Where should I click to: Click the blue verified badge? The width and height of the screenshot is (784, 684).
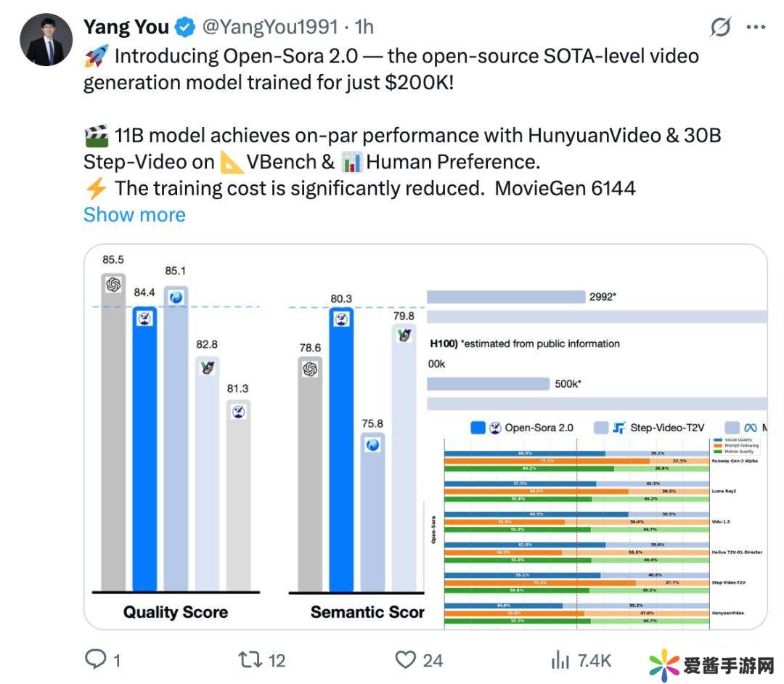click(x=186, y=28)
